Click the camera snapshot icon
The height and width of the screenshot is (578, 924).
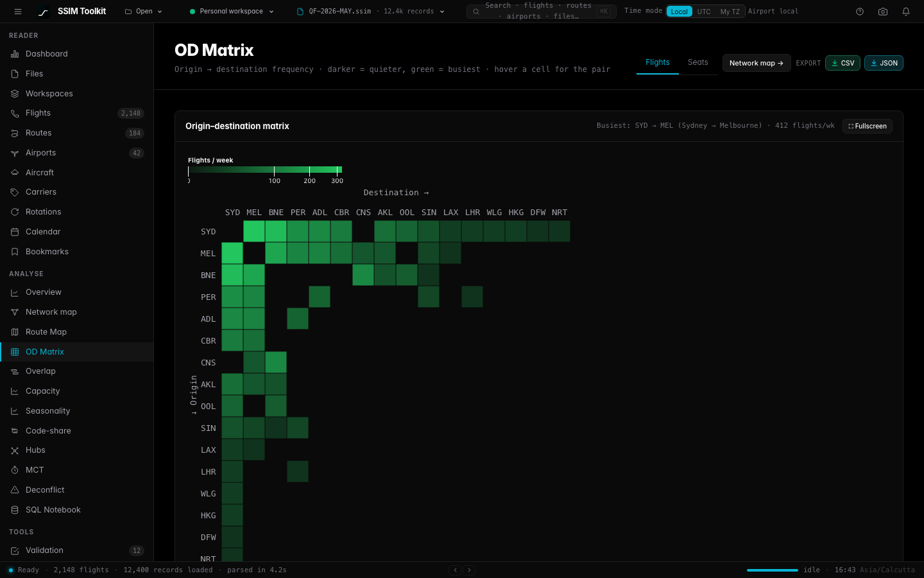click(883, 12)
